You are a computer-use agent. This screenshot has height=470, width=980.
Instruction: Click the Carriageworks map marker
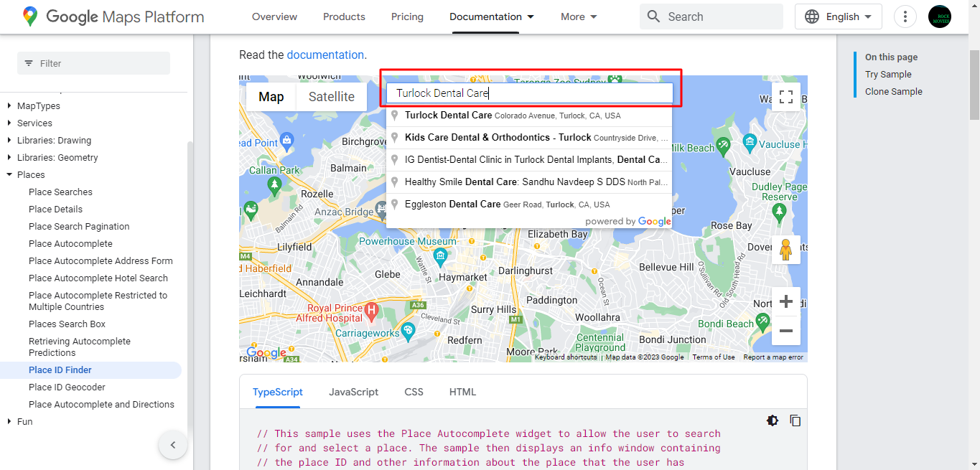pyautogui.click(x=409, y=331)
